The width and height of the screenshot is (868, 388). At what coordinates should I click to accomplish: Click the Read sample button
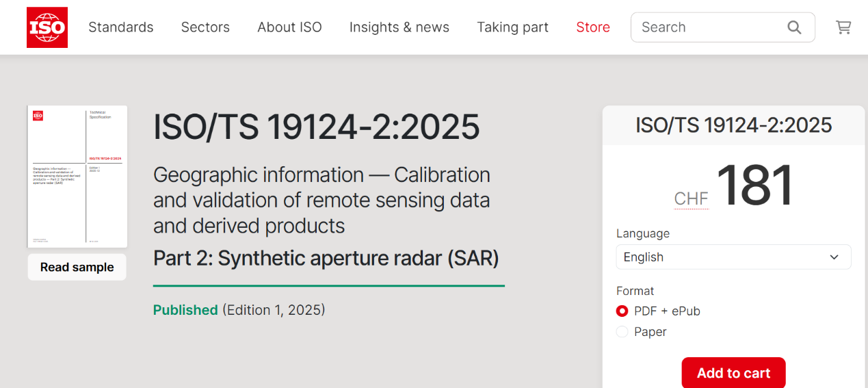[77, 267]
